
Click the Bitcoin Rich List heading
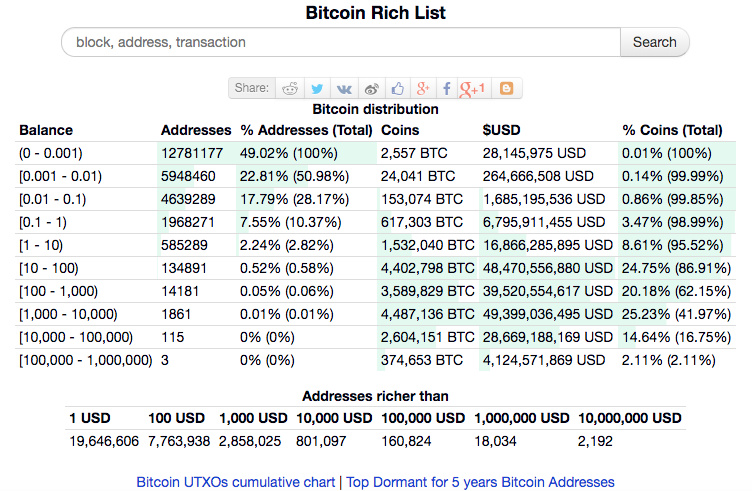[x=375, y=13]
